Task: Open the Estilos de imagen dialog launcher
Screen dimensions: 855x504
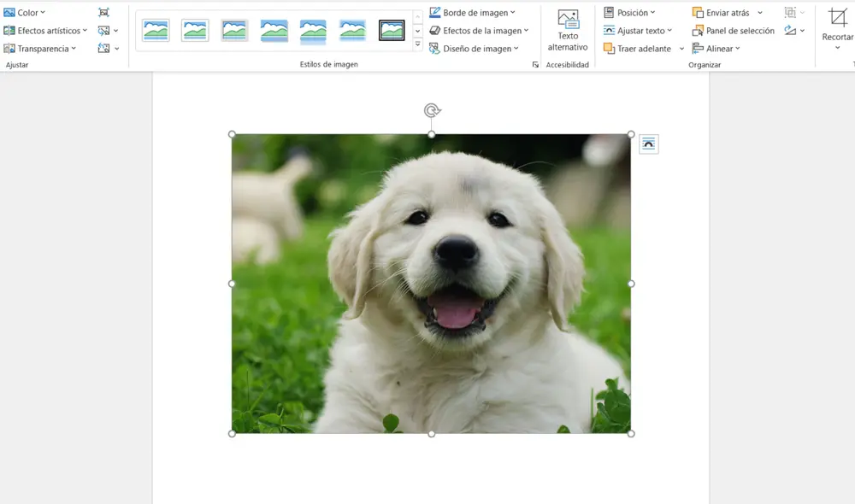Action: 536,64
